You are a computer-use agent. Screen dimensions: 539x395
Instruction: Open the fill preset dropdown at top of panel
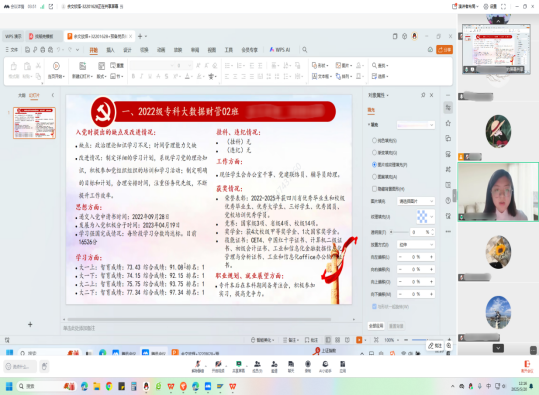[416, 125]
